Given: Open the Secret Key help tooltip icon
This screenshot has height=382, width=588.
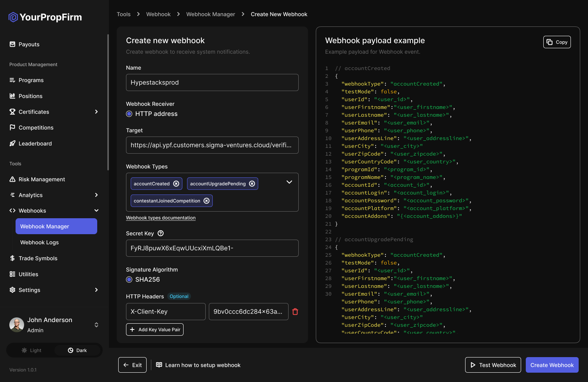Looking at the screenshot, I should (x=161, y=233).
